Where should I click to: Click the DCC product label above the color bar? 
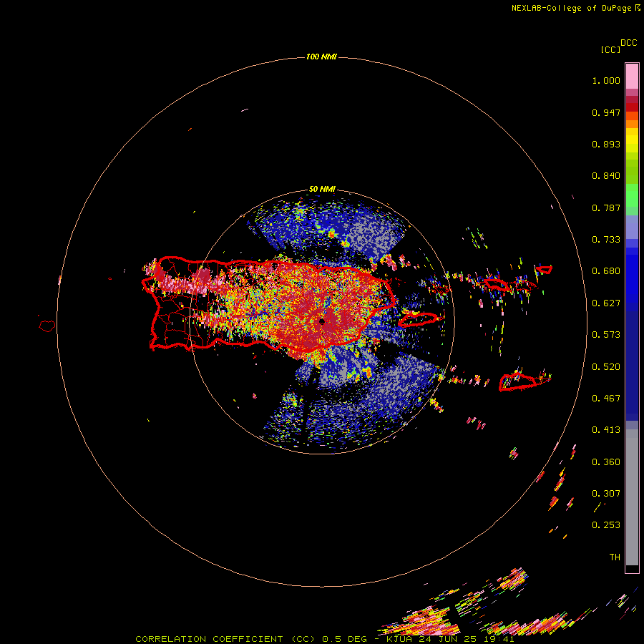click(628, 43)
